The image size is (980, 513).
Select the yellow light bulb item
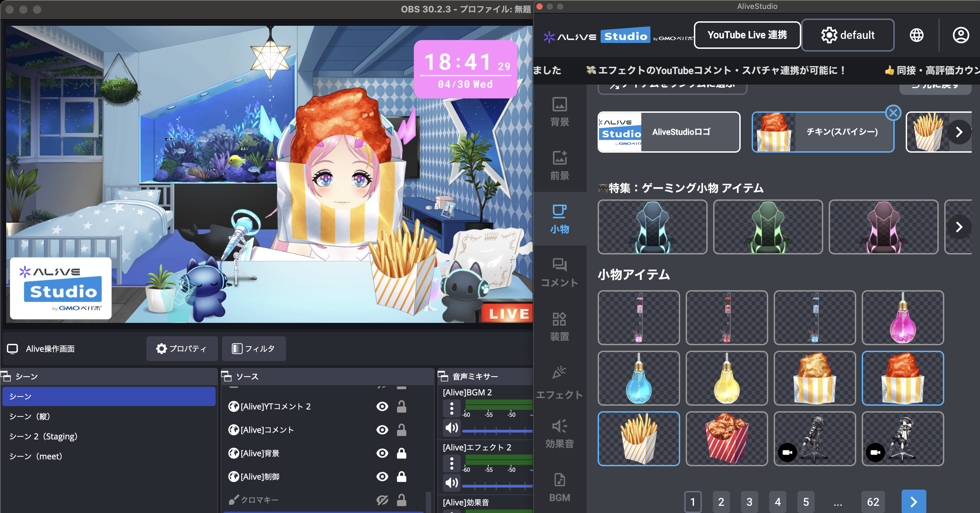click(x=727, y=378)
